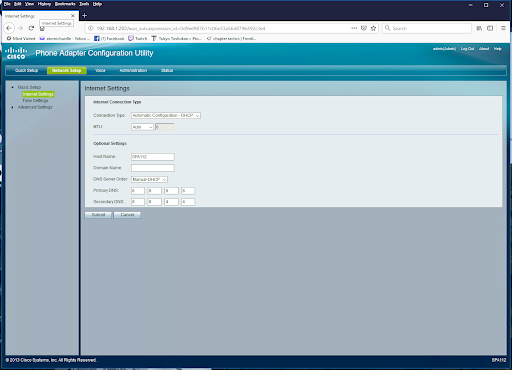
Task: Open the page actions three-dot menu
Action: point(354,28)
